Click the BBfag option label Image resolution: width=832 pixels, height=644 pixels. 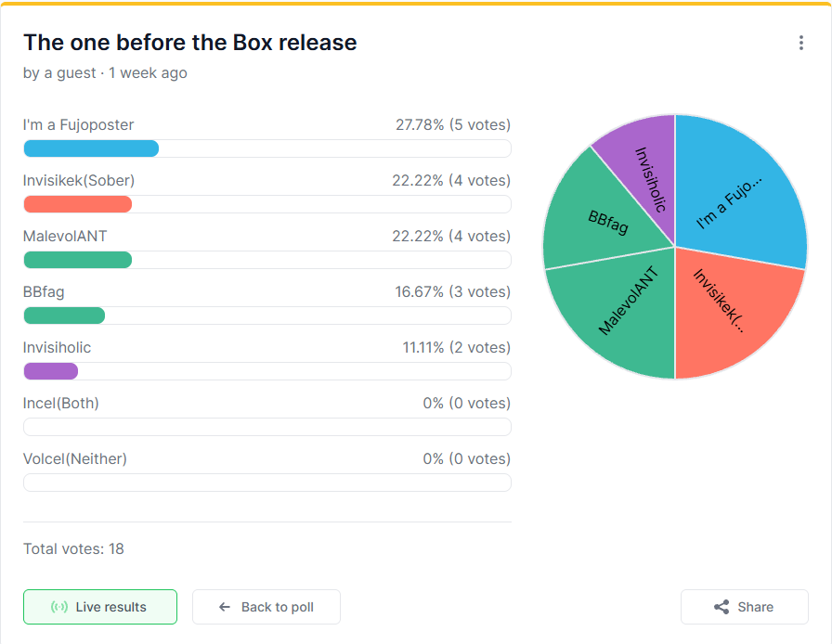pos(44,291)
